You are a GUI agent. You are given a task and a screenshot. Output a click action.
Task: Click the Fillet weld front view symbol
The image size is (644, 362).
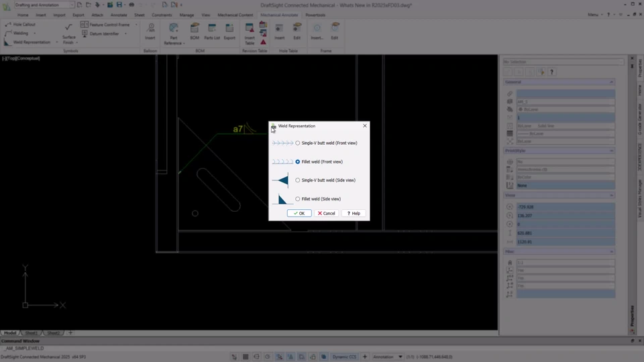pos(282,162)
